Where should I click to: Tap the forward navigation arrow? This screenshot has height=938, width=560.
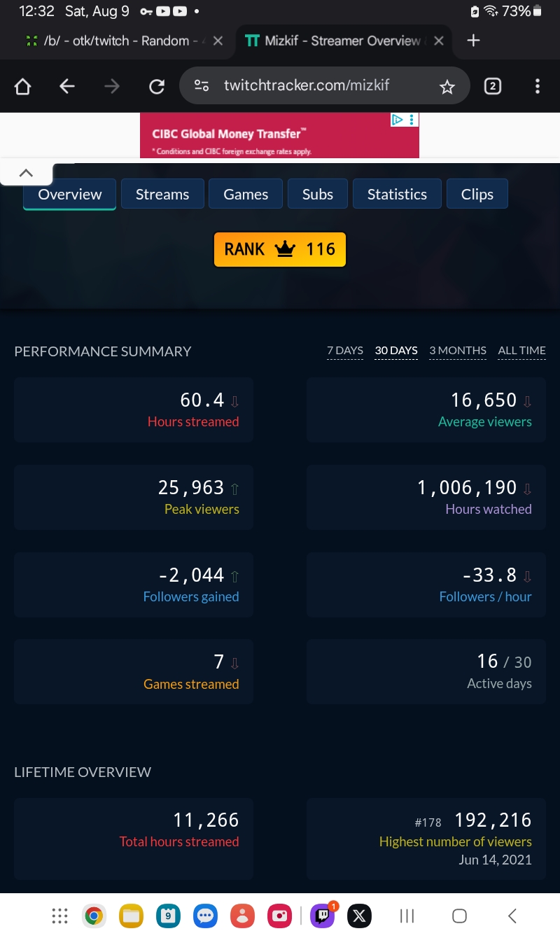click(112, 86)
